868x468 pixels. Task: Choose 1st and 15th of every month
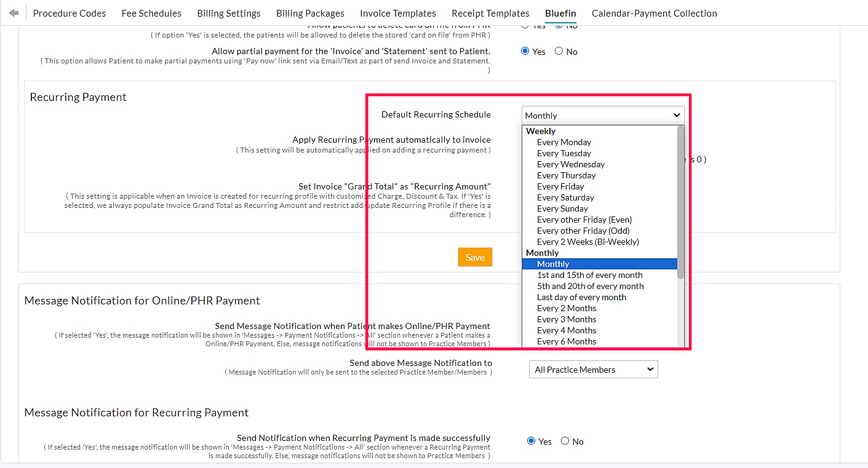click(x=590, y=275)
